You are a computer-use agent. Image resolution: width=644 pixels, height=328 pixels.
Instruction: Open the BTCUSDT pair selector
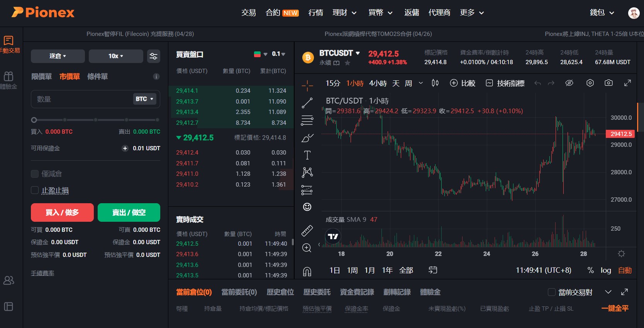pos(339,53)
